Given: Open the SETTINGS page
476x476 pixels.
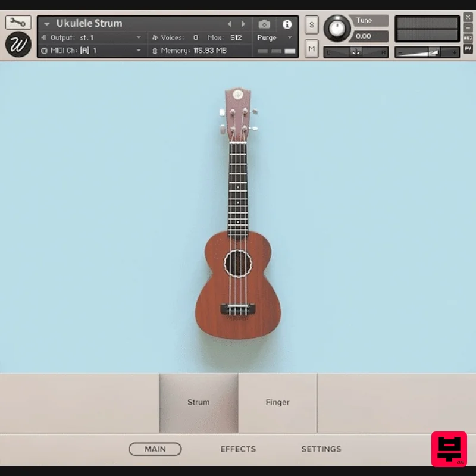Looking at the screenshot, I should 321,449.
